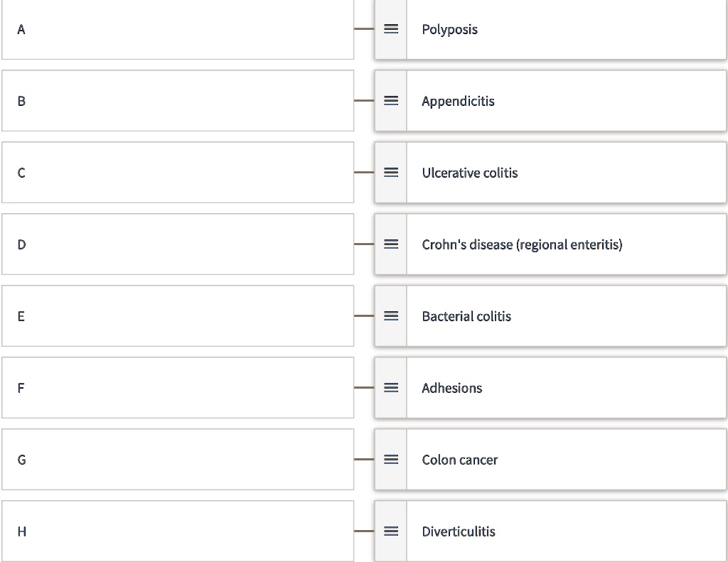Click the drag handle next to Polyposis

click(x=390, y=29)
